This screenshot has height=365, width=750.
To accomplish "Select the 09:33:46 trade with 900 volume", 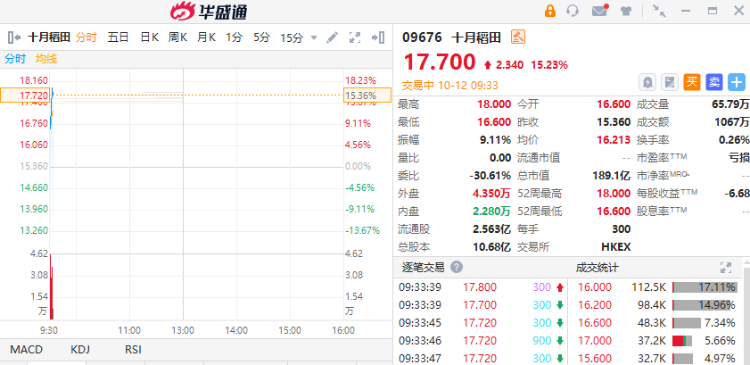I will coord(481,341).
